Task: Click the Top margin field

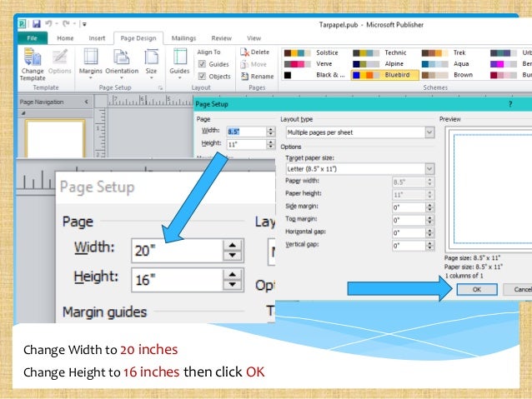Action: (409, 220)
